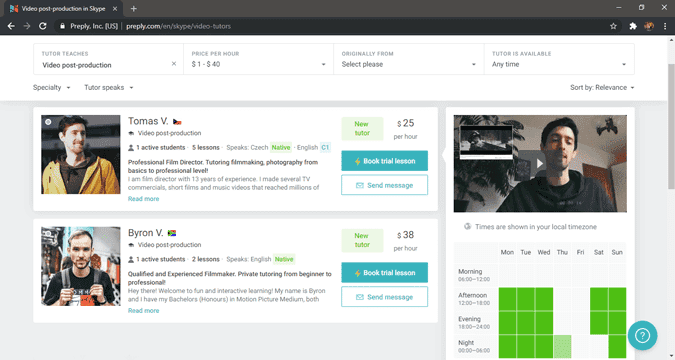Open Byron V.'s profile name link
The height and width of the screenshot is (360, 675).
146,233
